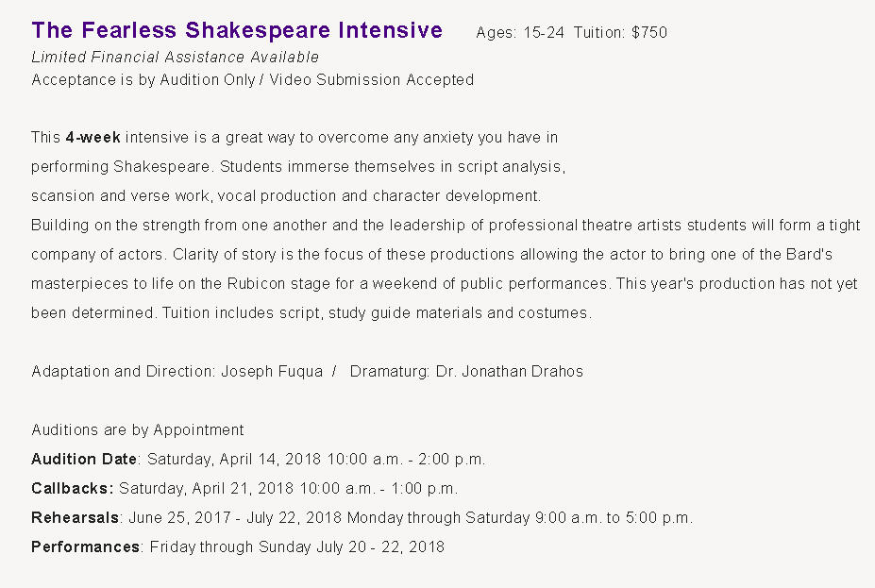Click the line beginning 'scansion and verse work'
875x588 pixels.
tap(286, 196)
